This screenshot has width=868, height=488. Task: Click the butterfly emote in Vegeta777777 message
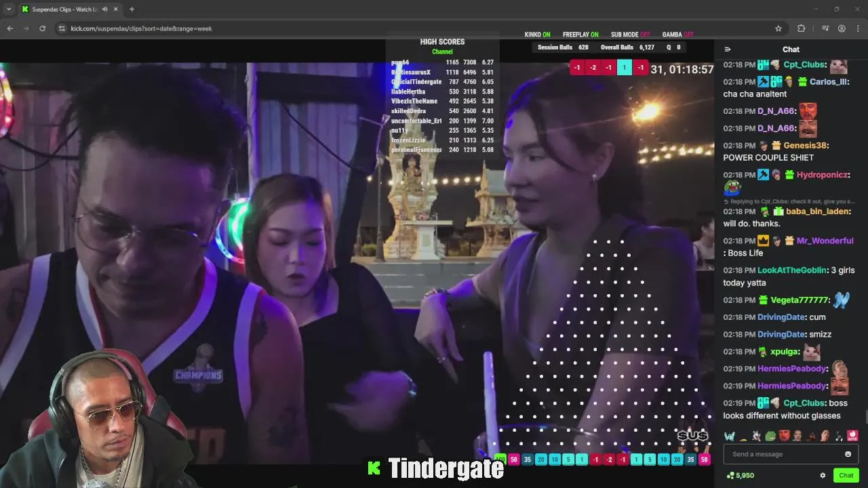click(841, 300)
